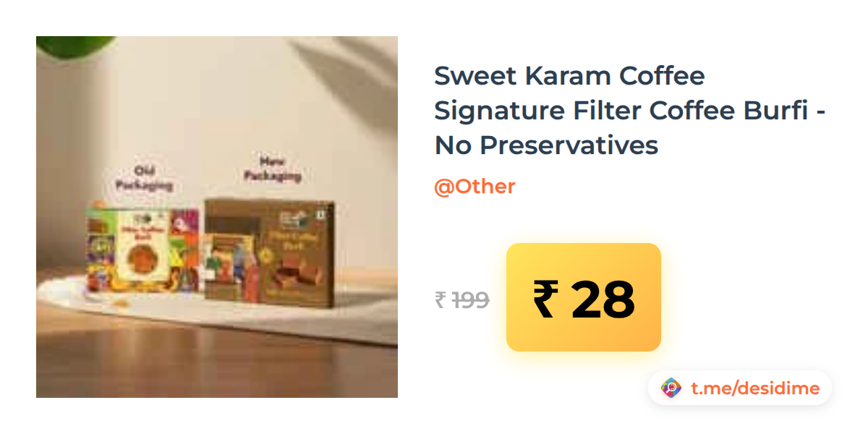Click the small grey rupee symbol near 199

pos(440,299)
